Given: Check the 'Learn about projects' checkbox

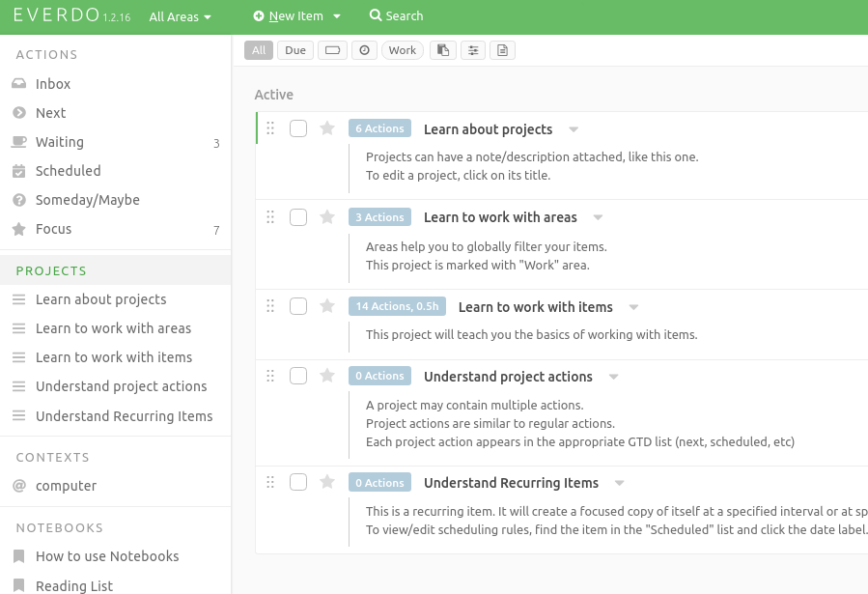Looking at the screenshot, I should [x=298, y=128].
